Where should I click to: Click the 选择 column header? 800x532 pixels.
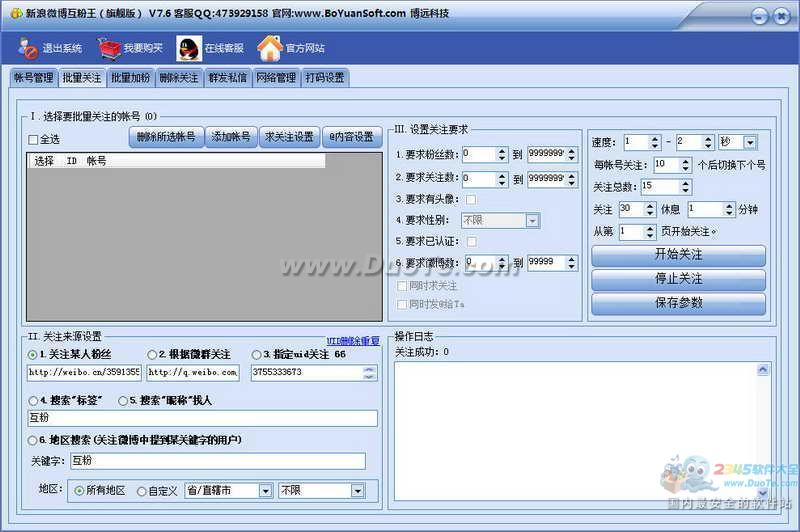[x=44, y=161]
